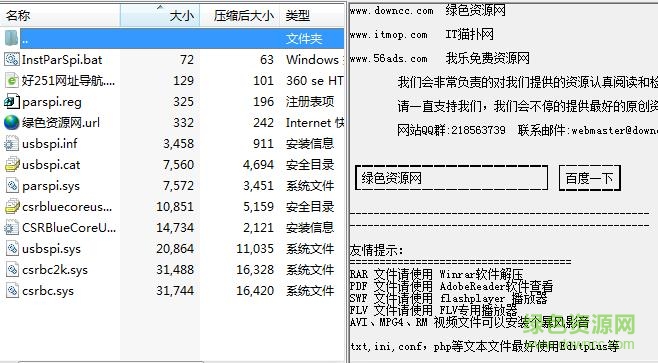Sort files by the 名称 column header

point(60,16)
